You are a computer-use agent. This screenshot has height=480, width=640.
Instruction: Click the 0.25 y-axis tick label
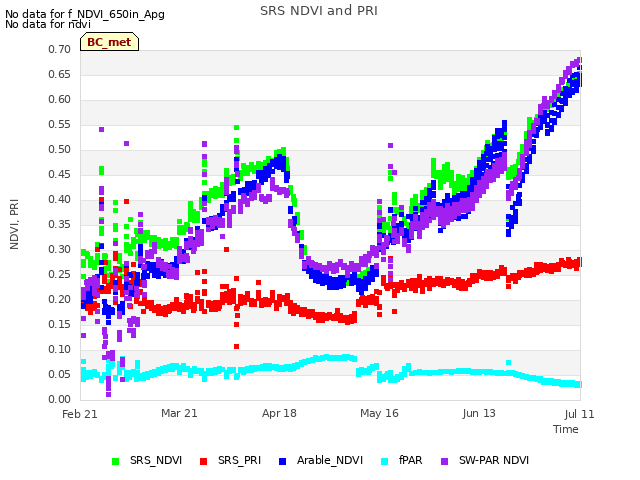(60, 274)
